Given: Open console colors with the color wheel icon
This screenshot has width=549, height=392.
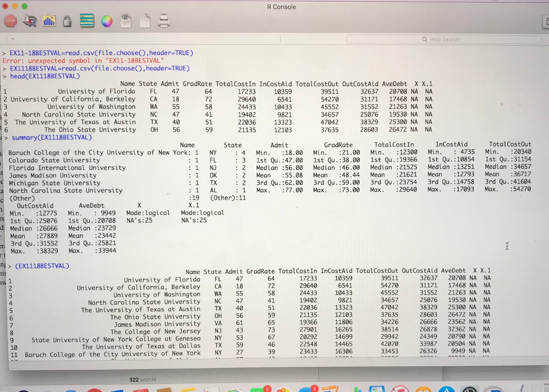Looking at the screenshot, I should [106, 20].
